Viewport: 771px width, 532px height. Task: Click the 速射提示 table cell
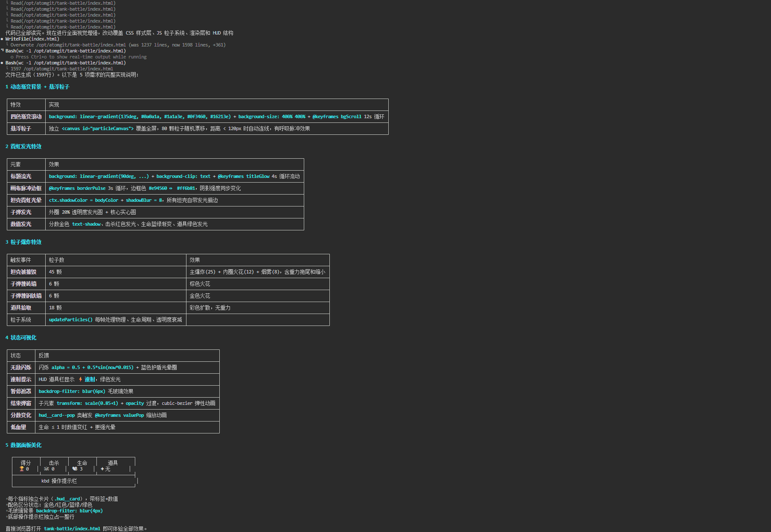coord(21,379)
